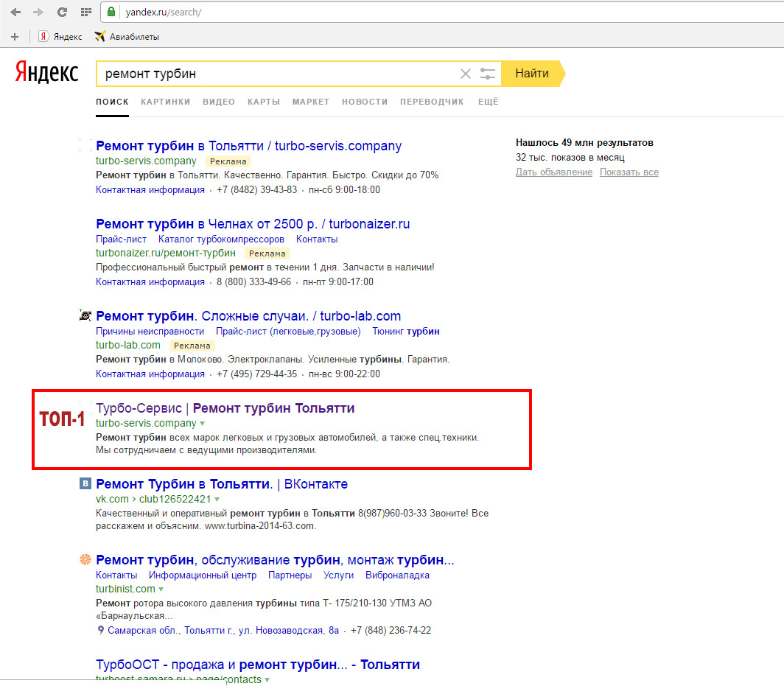Open Каталог турбокомпрессоров link
784x686 pixels.
pyautogui.click(x=221, y=239)
